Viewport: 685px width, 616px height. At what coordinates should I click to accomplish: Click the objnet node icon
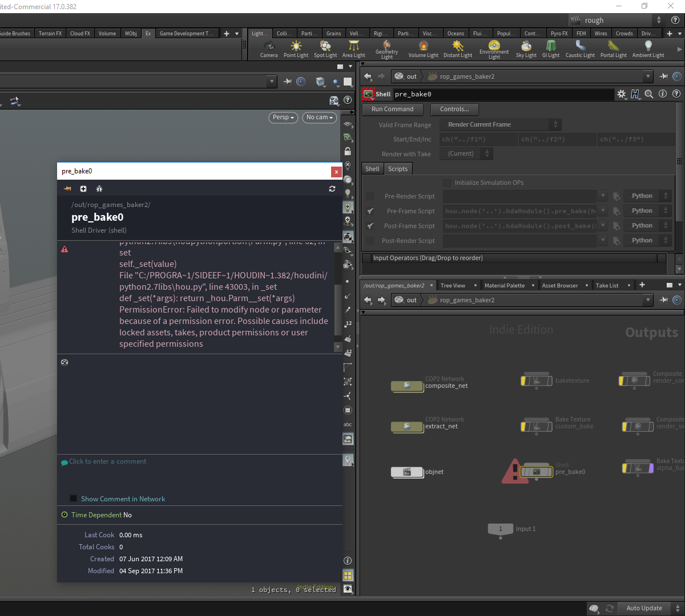[407, 472]
